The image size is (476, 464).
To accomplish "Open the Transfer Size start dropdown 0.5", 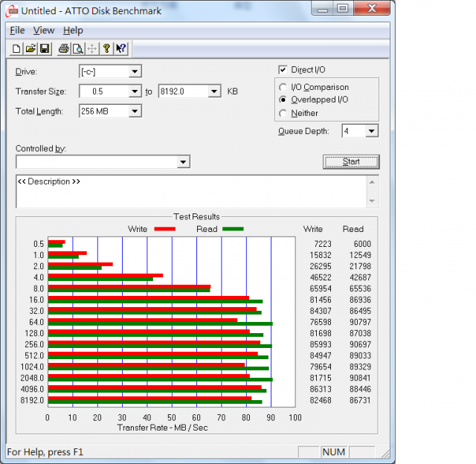I will coord(135,91).
